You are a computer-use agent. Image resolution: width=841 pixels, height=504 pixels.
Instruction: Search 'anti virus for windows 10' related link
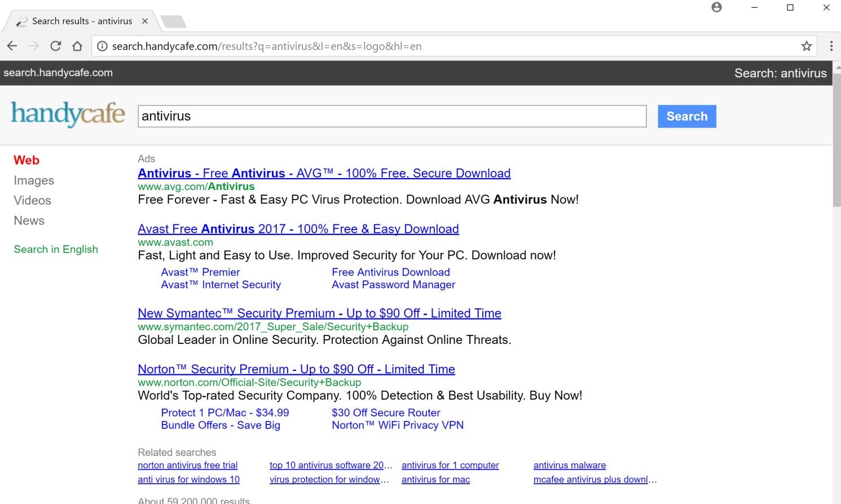(x=188, y=479)
